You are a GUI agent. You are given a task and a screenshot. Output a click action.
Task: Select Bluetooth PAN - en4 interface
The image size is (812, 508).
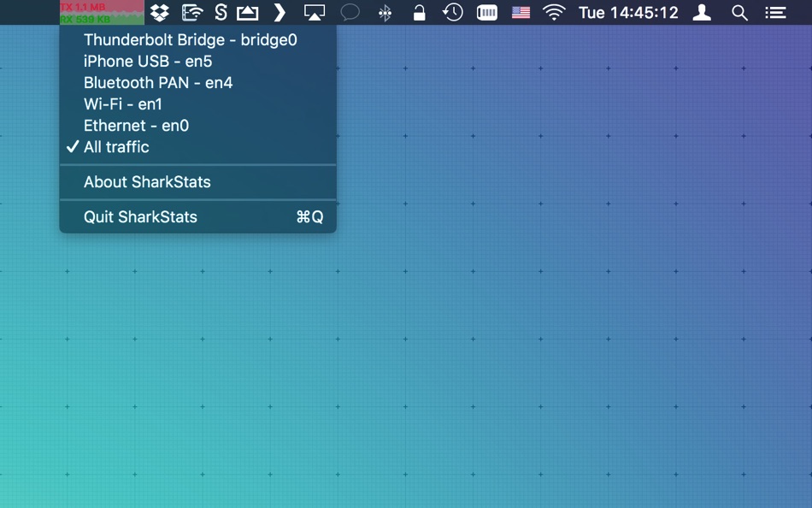point(197,83)
